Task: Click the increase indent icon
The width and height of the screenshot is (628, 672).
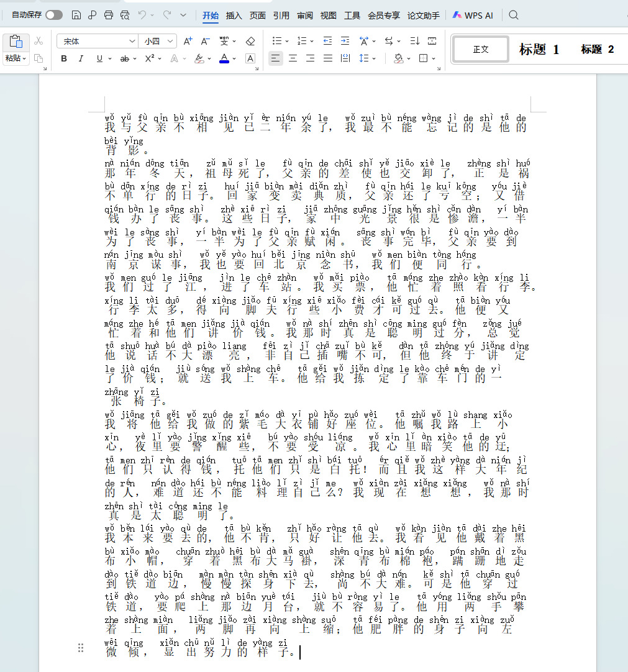Action: [x=345, y=41]
